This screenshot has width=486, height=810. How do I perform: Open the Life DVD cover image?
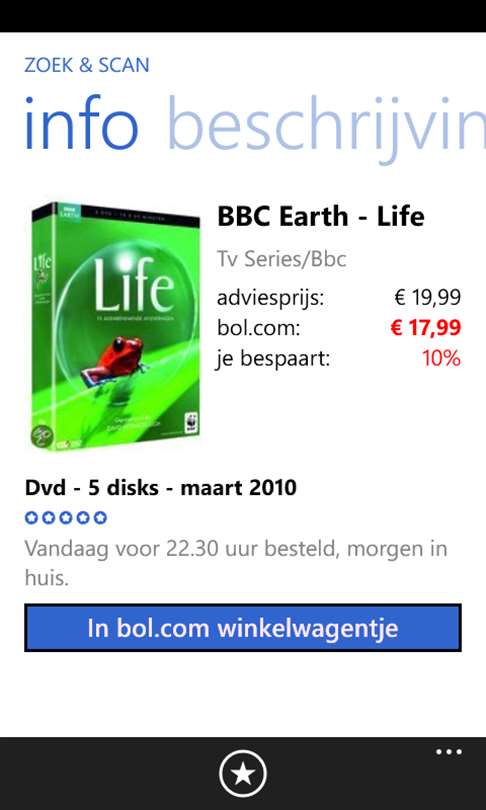116,326
